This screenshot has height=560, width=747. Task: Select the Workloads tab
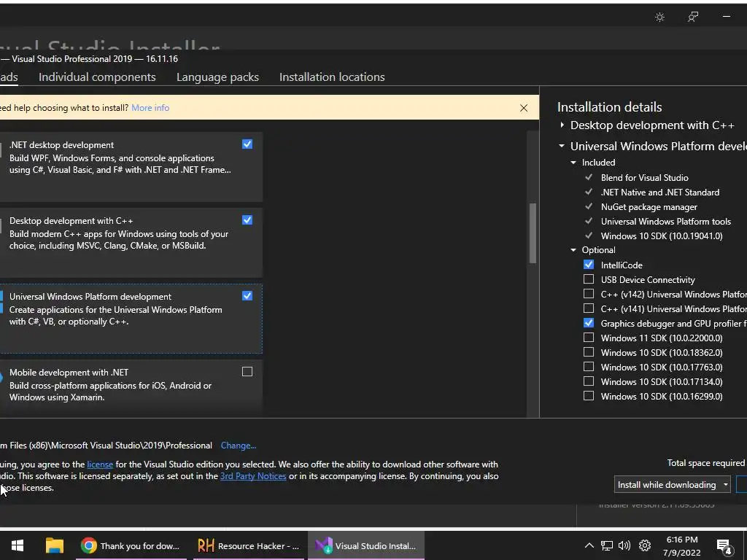click(x=9, y=77)
